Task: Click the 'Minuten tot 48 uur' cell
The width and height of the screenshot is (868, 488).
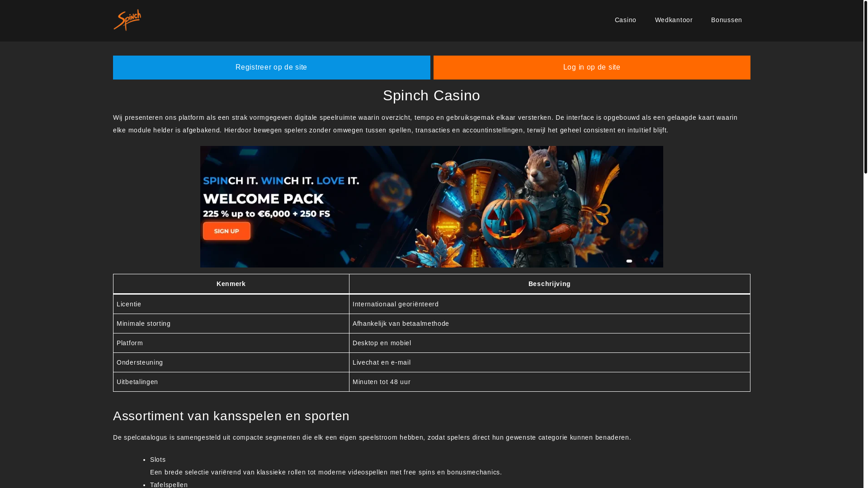Action: 550,382
